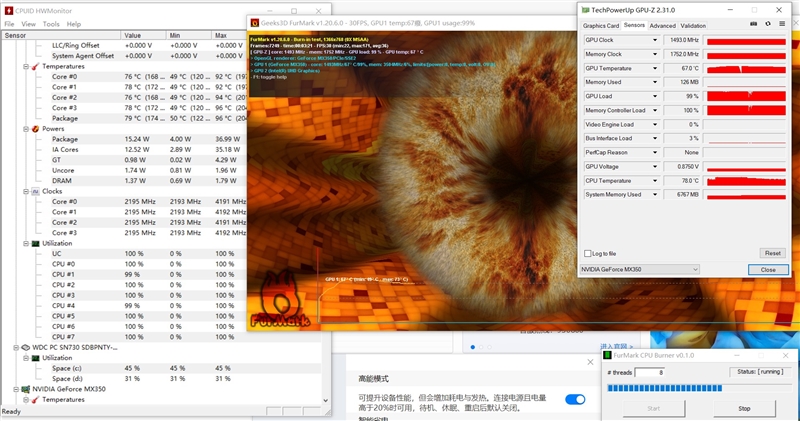Open the Tools menu in HWMonitor
The width and height of the screenshot is (800, 421).
[50, 23]
